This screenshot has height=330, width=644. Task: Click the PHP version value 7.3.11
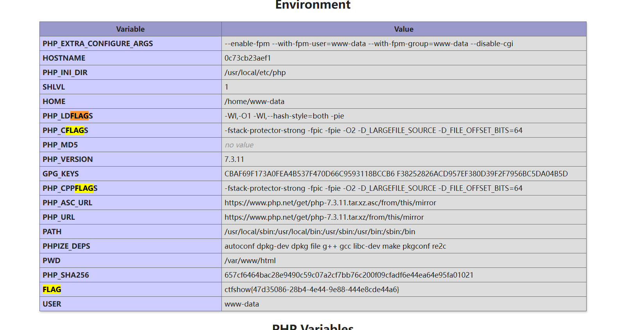click(x=234, y=160)
